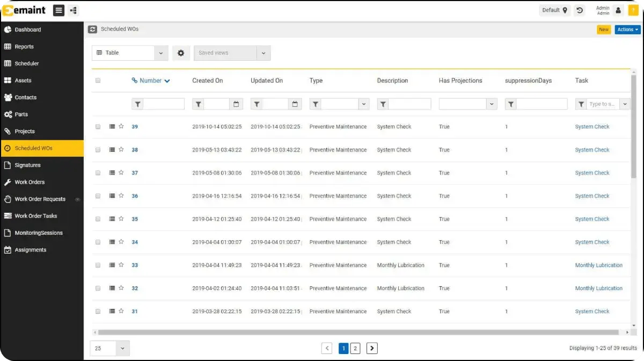Viewport: 644px width, 361px height.
Task: Click the next page arrow button
Action: (x=372, y=348)
